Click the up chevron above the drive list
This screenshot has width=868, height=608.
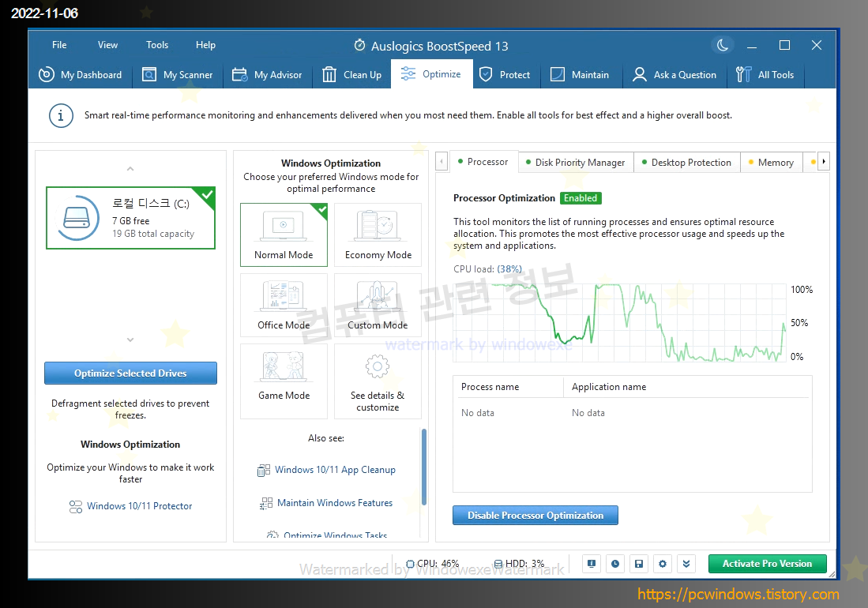pos(130,169)
